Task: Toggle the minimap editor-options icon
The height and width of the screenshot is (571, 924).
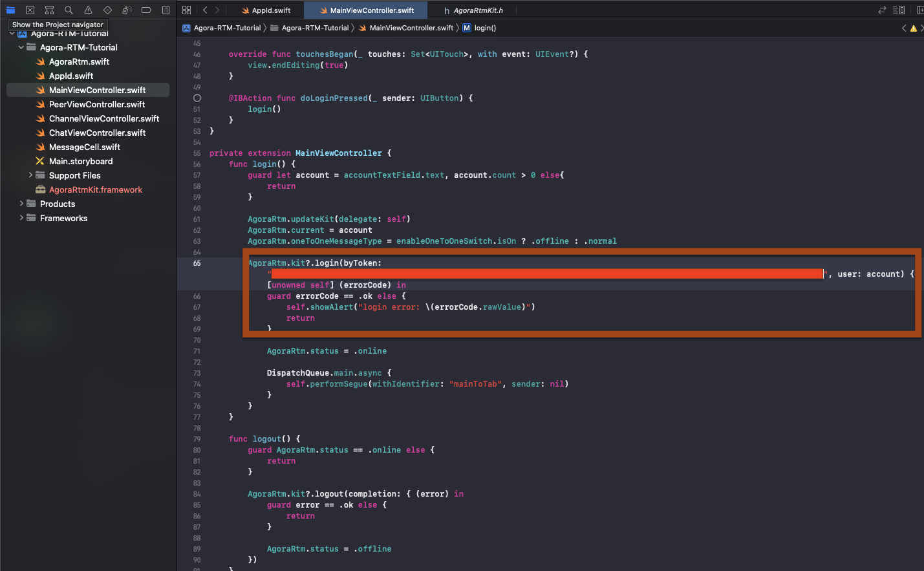Action: click(x=901, y=10)
